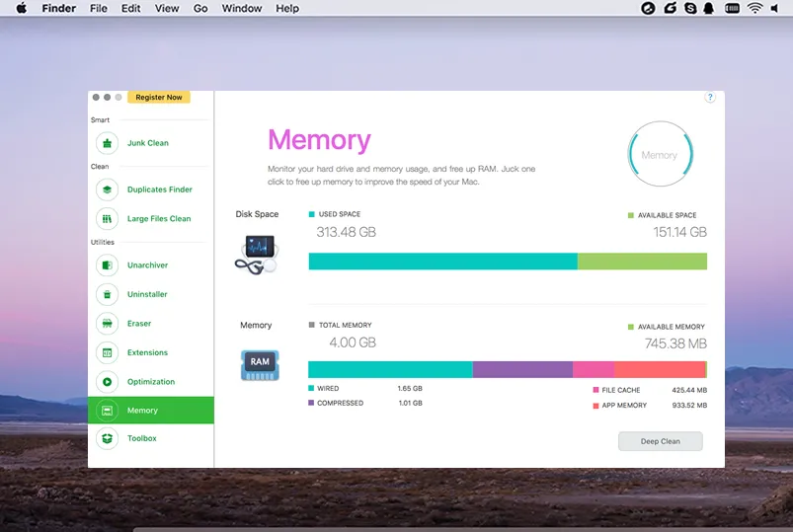Click the purple compressed memory bar segment
Screen dimensions: 793x532
(x=522, y=370)
